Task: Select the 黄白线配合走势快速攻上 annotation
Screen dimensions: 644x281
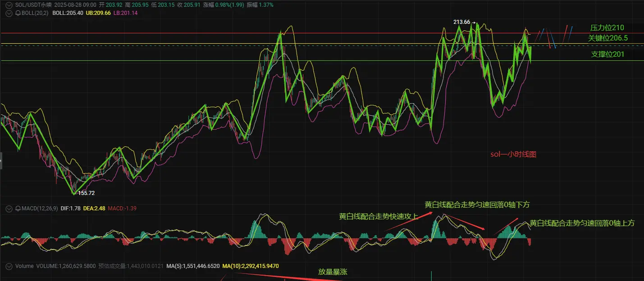Action: pos(379,216)
